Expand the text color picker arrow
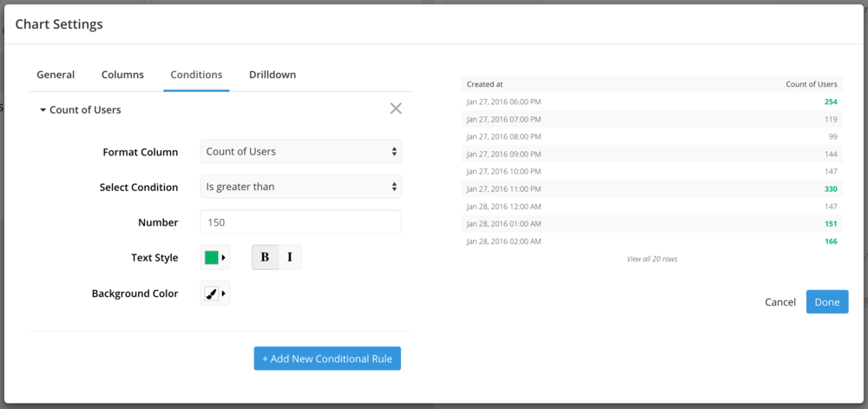Image resolution: width=868 pixels, height=409 pixels. coord(224,258)
